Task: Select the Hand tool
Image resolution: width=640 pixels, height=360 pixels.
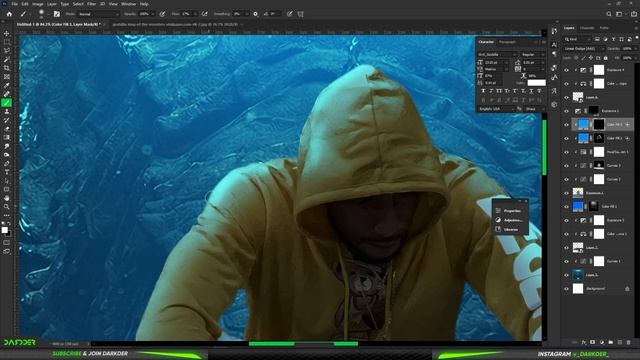Action: point(7,198)
